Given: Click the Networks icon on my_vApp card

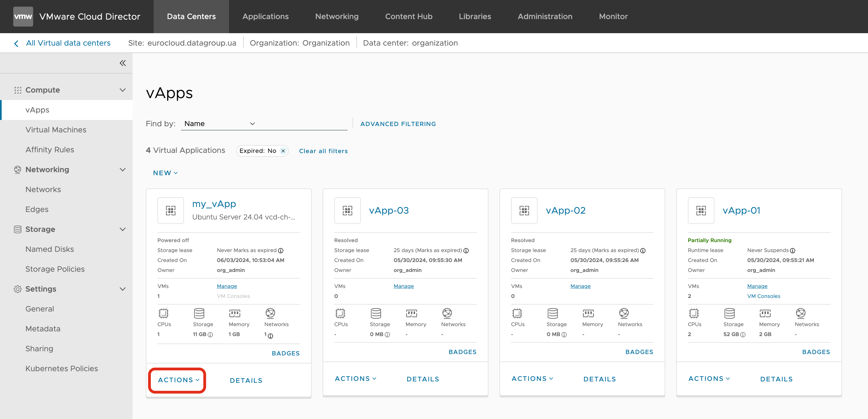Looking at the screenshot, I should click(x=270, y=313).
